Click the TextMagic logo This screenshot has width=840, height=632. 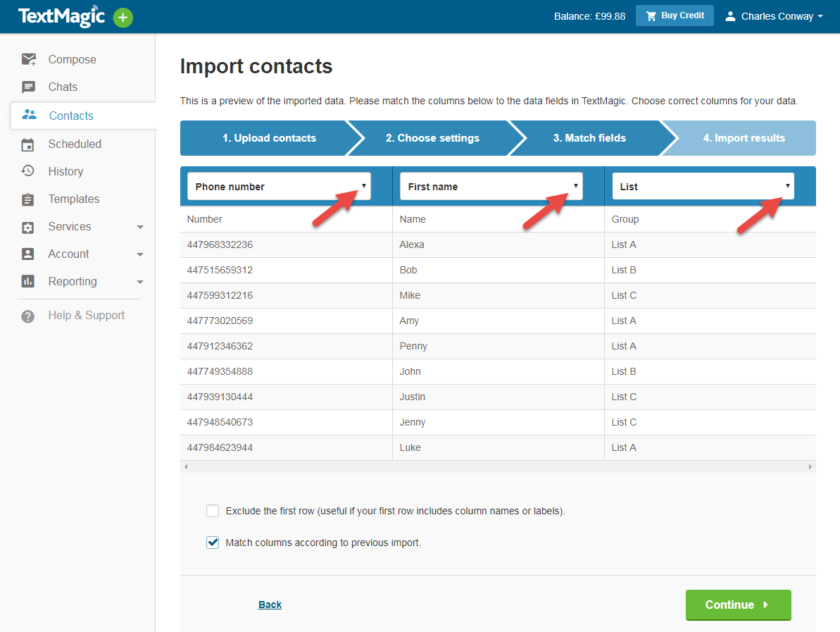click(61, 16)
